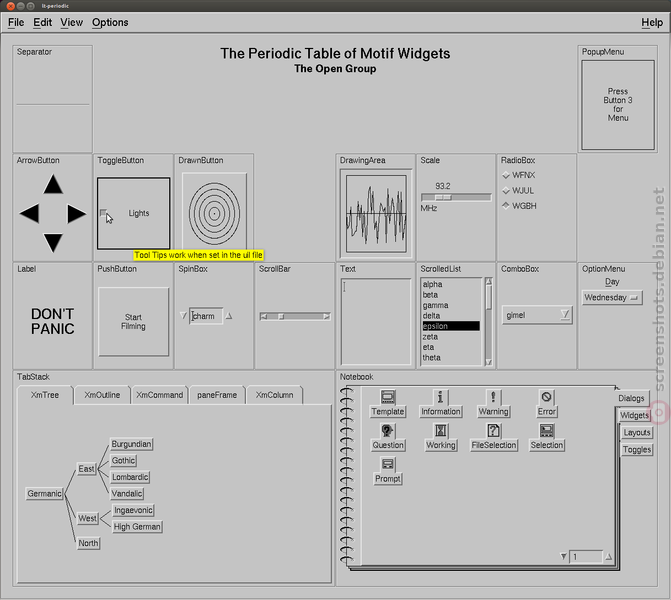Select the XmTree tab

tap(45, 395)
